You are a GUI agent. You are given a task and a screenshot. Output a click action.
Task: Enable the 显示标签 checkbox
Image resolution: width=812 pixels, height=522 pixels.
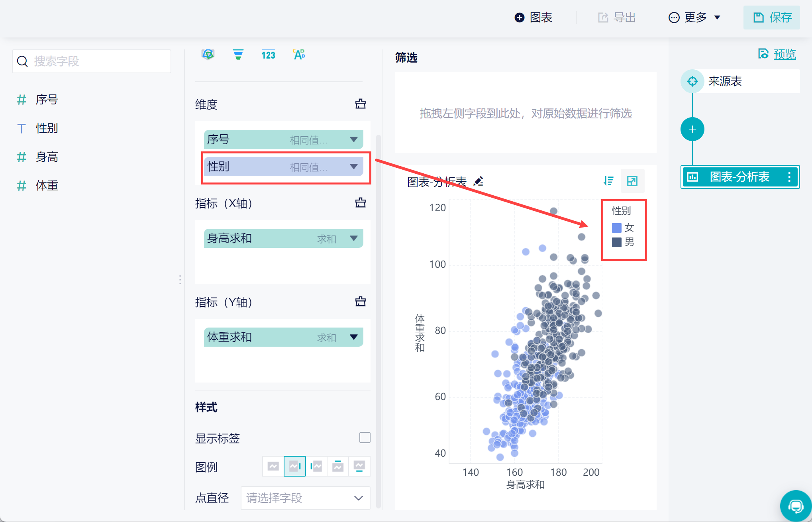click(x=365, y=438)
